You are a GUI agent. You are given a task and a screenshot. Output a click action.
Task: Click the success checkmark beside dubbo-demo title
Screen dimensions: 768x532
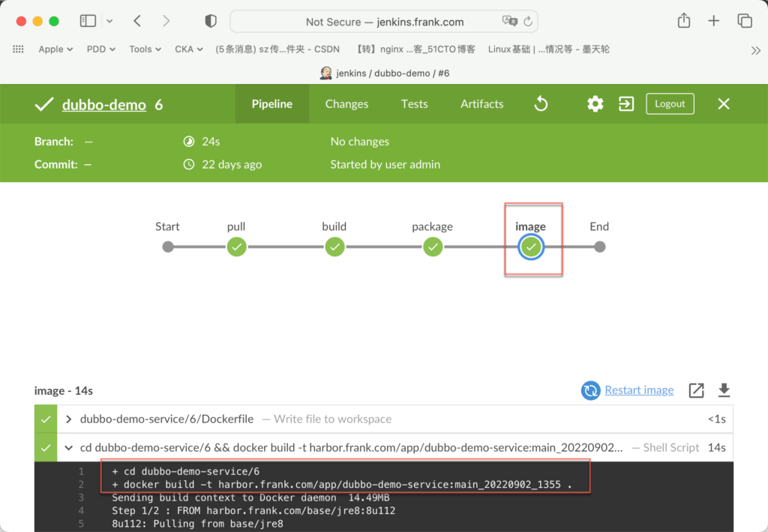click(x=44, y=104)
